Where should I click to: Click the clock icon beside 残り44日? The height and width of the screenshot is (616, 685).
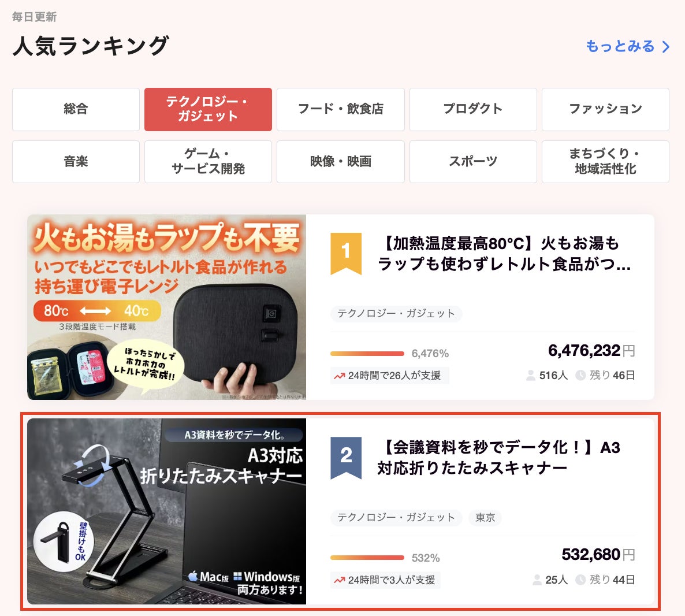(580, 580)
